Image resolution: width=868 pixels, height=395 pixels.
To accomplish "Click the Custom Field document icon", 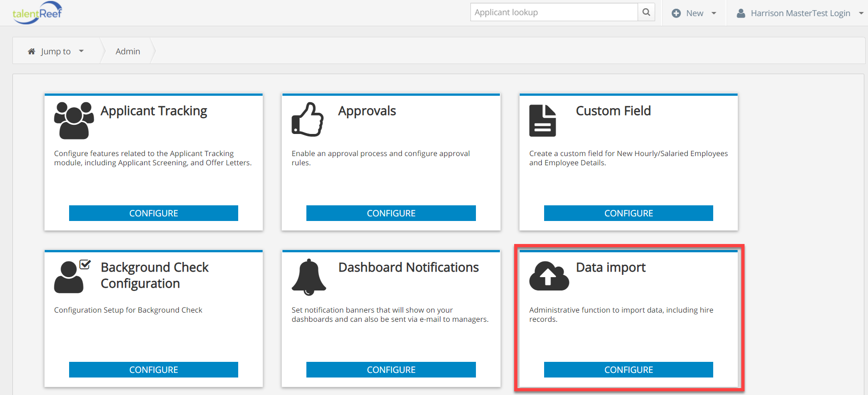I will click(x=542, y=121).
